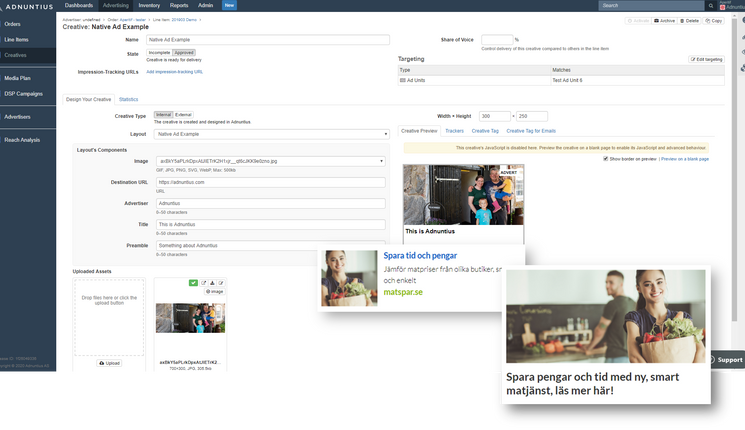Open the Inventory menu
This screenshot has width=745, height=430.
149,6
